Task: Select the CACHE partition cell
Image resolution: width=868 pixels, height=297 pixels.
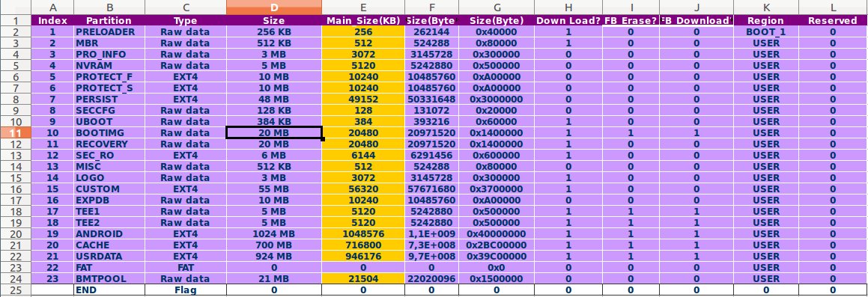Action: pos(109,245)
